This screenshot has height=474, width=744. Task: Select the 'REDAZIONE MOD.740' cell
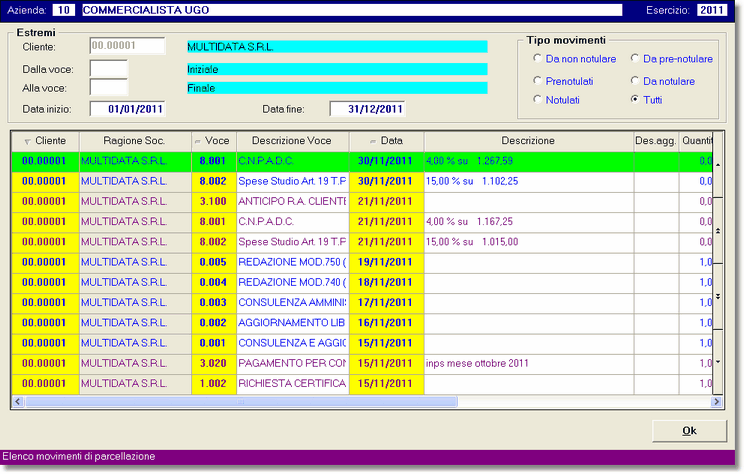click(293, 283)
